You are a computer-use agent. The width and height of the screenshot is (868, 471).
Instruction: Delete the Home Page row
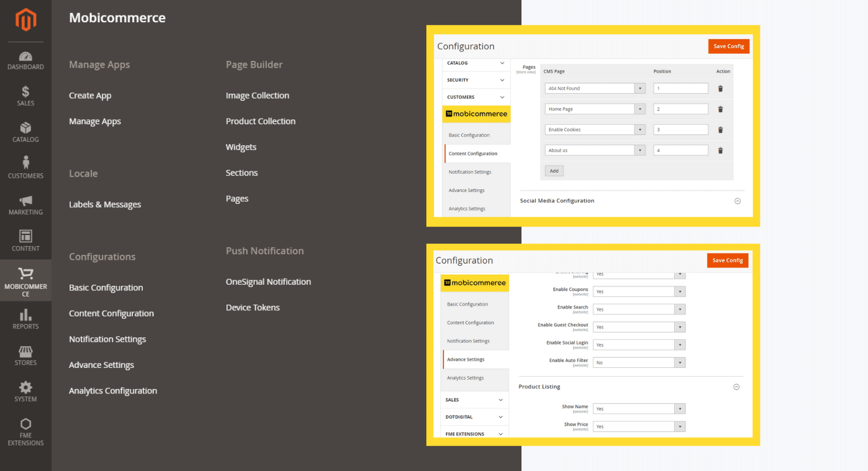(720, 109)
